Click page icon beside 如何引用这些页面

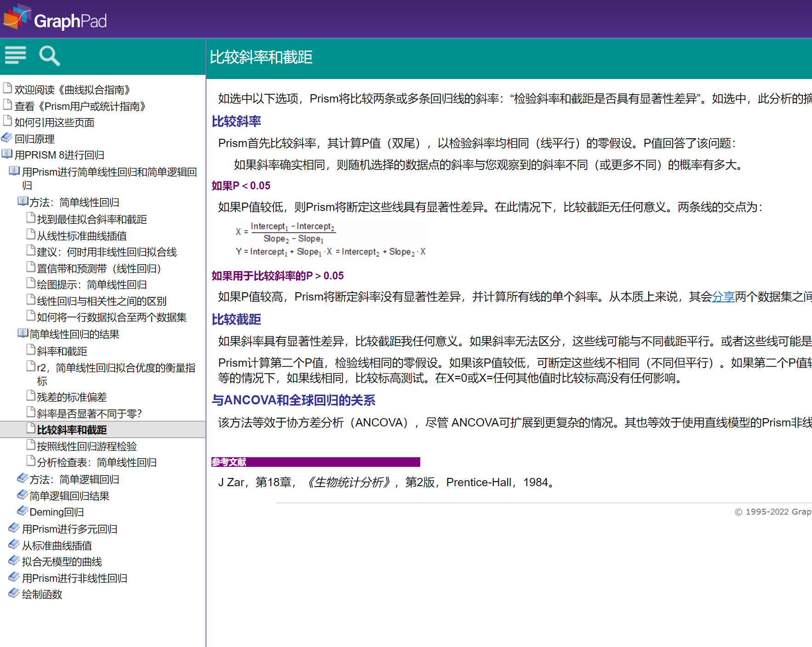7,120
